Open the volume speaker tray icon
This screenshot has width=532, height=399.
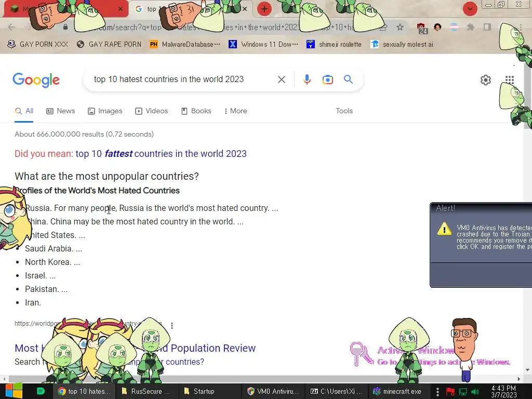coord(475,392)
